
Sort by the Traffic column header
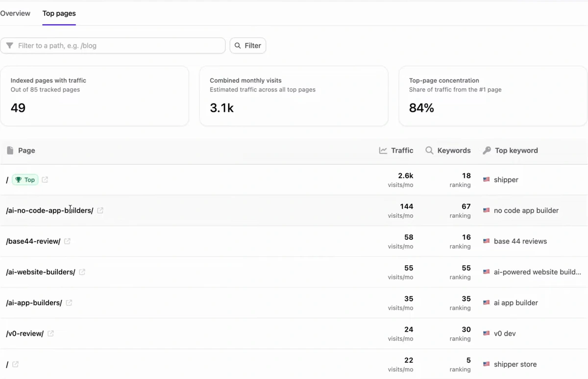coord(396,151)
